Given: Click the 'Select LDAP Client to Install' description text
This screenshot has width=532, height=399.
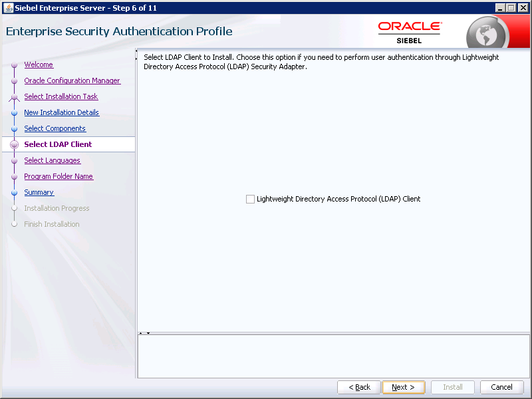Looking at the screenshot, I should pos(321,62).
